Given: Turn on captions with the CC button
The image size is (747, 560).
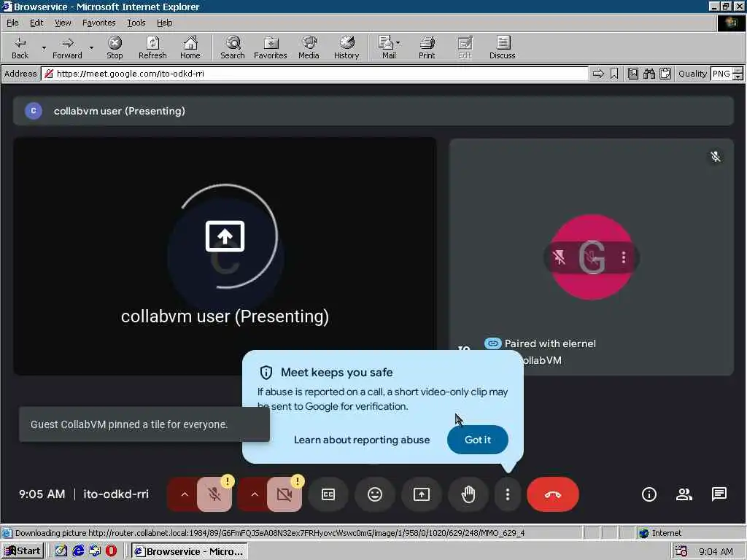Looking at the screenshot, I should (328, 494).
